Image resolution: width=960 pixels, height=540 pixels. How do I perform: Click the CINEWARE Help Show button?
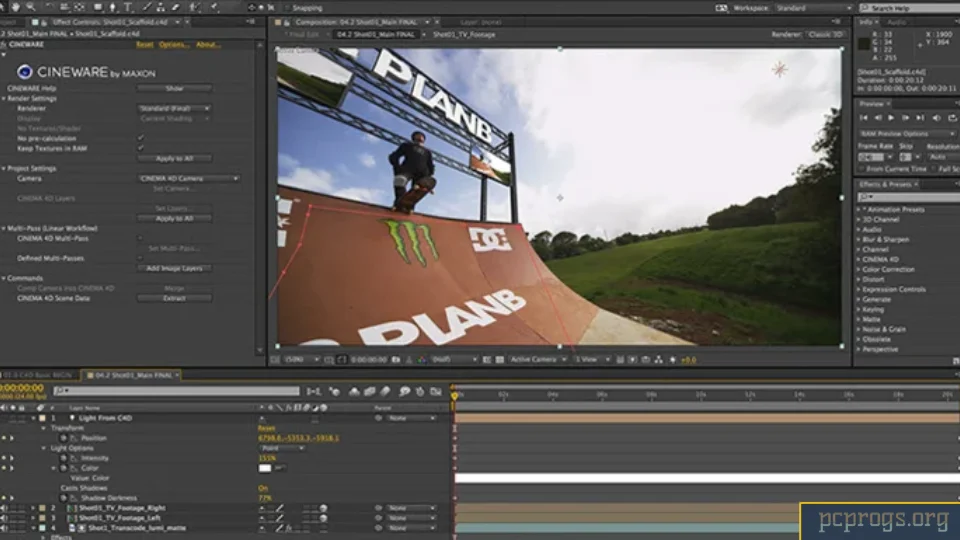pos(174,88)
